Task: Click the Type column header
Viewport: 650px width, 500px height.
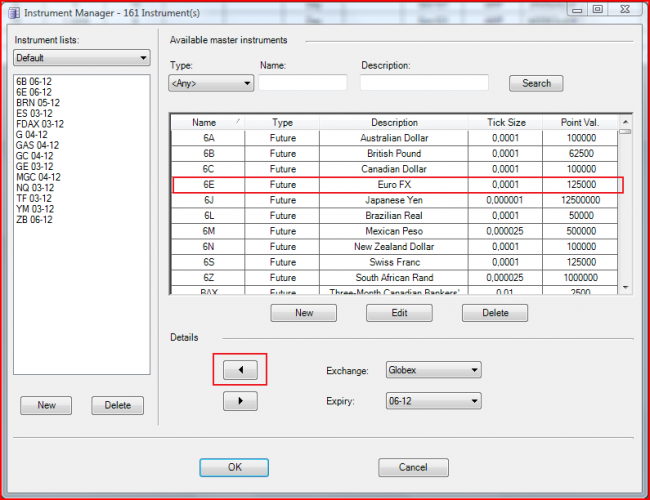Action: [x=282, y=123]
